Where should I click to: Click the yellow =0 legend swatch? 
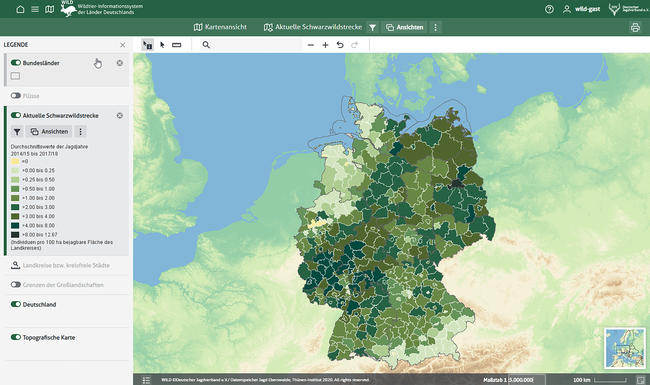[x=15, y=161]
